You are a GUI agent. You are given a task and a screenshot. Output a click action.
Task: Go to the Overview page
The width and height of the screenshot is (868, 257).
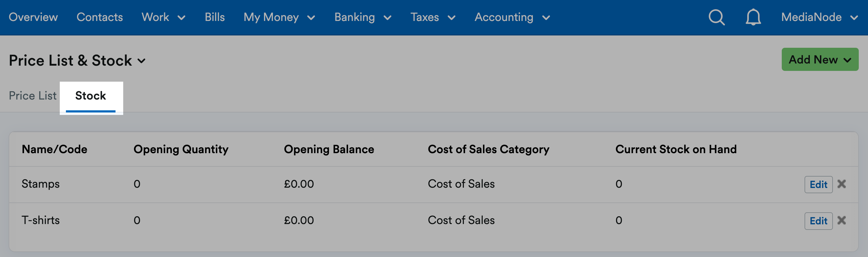coord(33,17)
